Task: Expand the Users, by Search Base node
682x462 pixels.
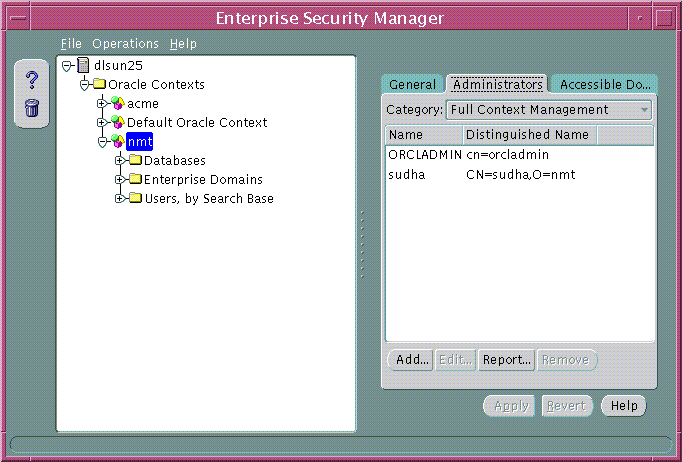Action: [x=120, y=199]
